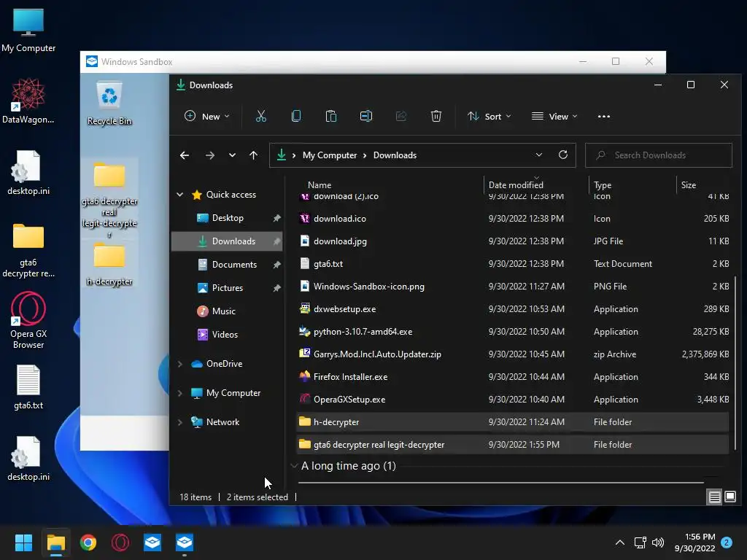This screenshot has height=560, width=747.
Task: Click the Delete trash icon
Action: pyautogui.click(x=436, y=116)
